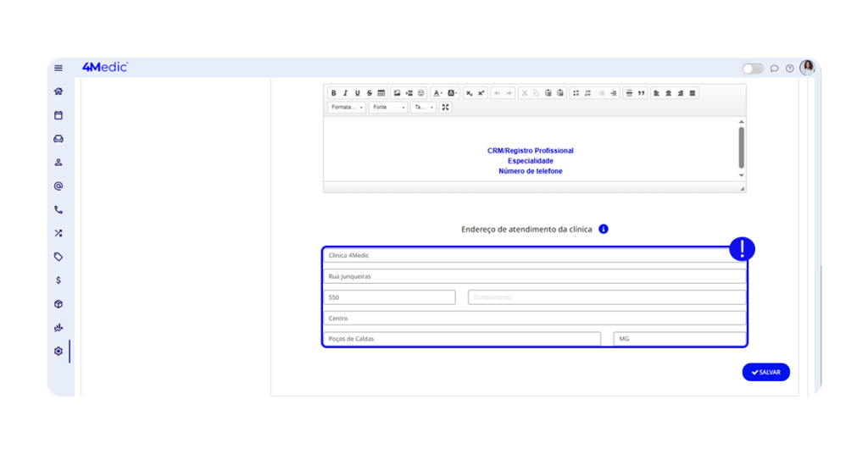
Task: Toggle the switch in the top header
Action: pos(752,69)
